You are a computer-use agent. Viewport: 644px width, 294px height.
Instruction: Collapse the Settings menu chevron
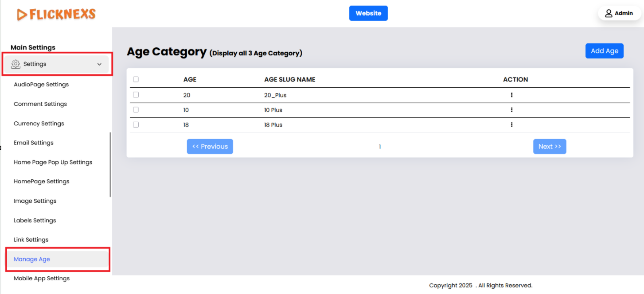[x=99, y=64]
